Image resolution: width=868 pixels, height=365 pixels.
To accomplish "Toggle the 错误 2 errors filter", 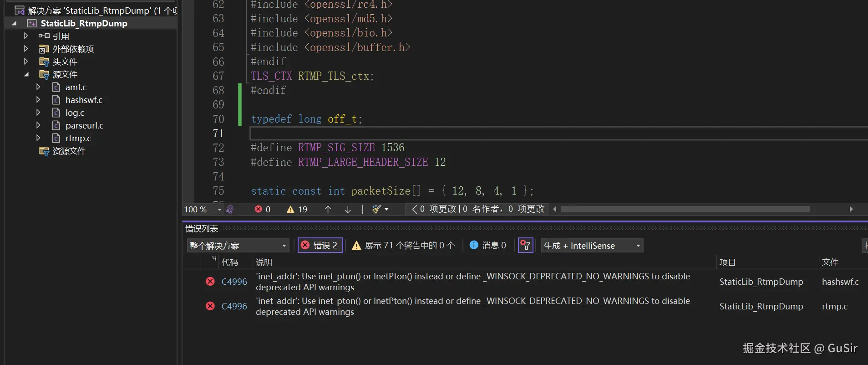I will (x=320, y=246).
